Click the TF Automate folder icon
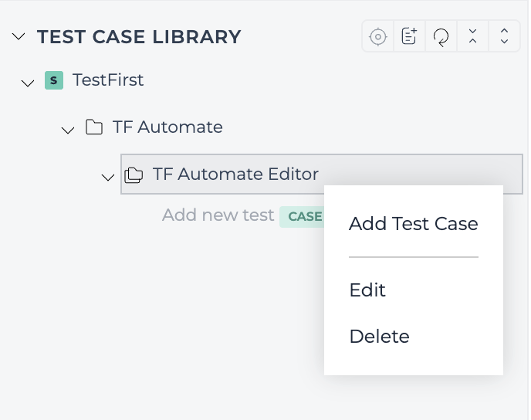 click(x=94, y=127)
